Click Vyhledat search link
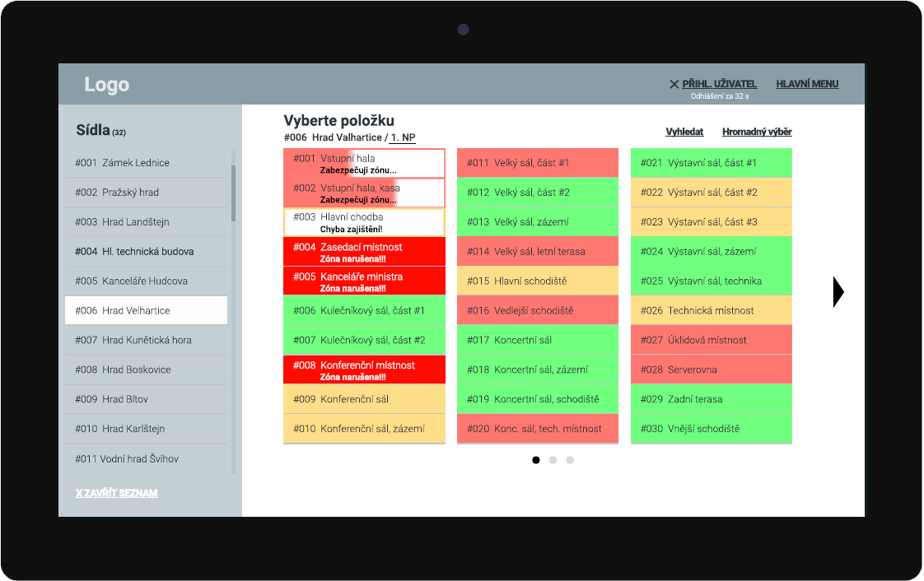Image resolution: width=924 pixels, height=581 pixels. click(684, 132)
